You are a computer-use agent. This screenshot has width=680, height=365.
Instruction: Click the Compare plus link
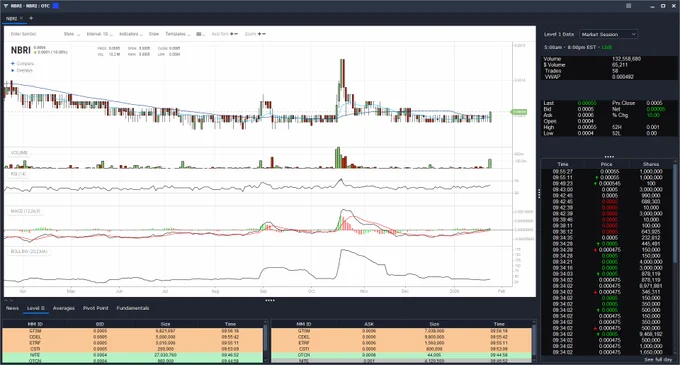pos(22,63)
